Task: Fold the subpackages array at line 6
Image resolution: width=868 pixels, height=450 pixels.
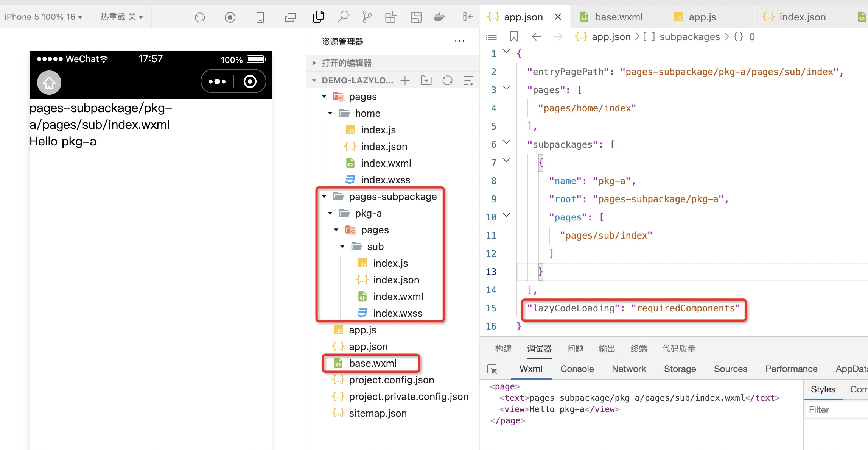Action: (x=507, y=142)
